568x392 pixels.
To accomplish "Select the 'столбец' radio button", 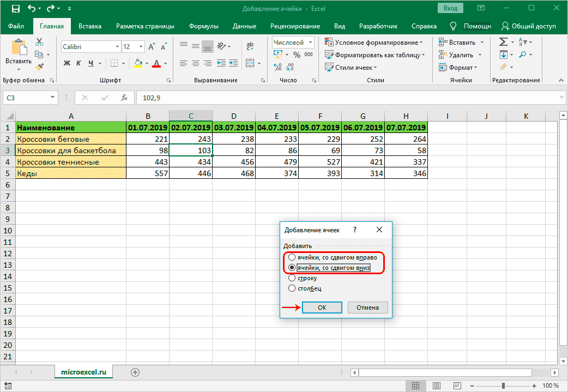I will pos(292,288).
